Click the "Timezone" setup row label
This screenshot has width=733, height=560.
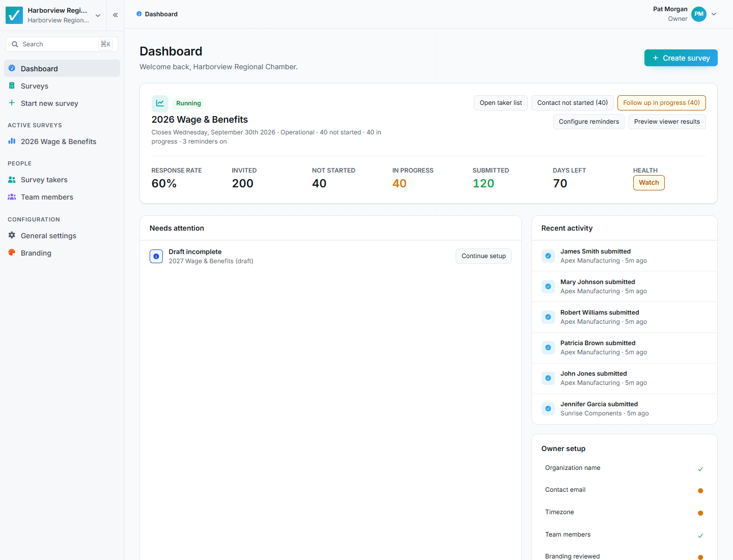pyautogui.click(x=559, y=512)
